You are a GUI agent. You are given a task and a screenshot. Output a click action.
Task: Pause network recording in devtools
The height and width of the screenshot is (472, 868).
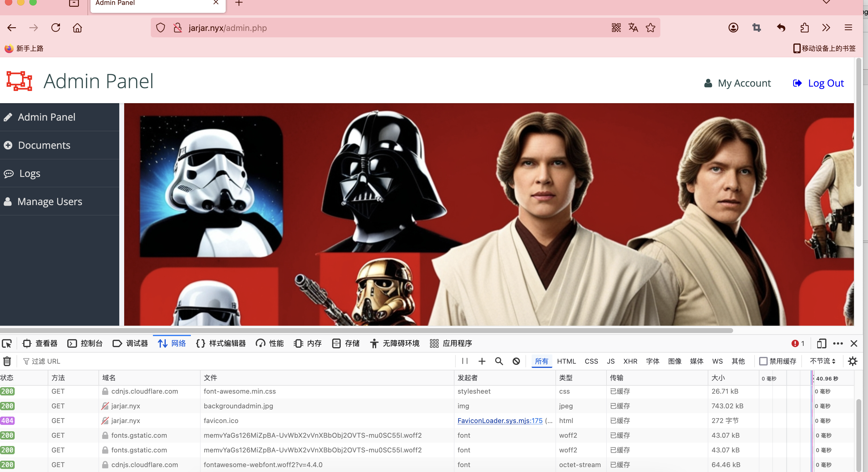click(x=465, y=361)
